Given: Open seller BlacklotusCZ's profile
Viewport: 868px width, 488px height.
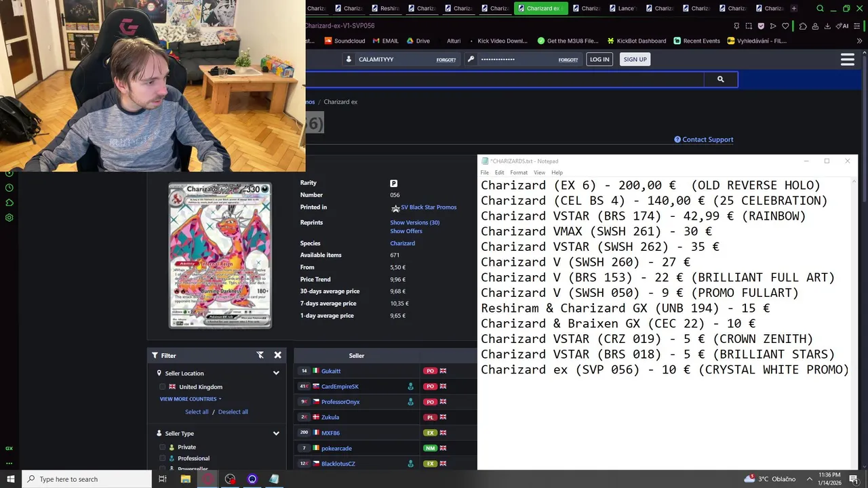Looking at the screenshot, I should tap(338, 464).
